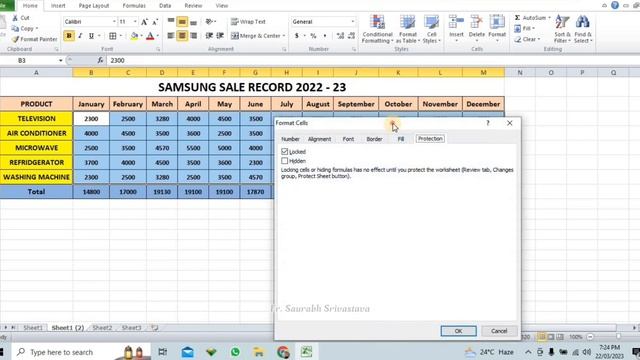The height and width of the screenshot is (360, 640).
Task: Switch to the Fill tab in Format Cells
Action: click(x=401, y=139)
